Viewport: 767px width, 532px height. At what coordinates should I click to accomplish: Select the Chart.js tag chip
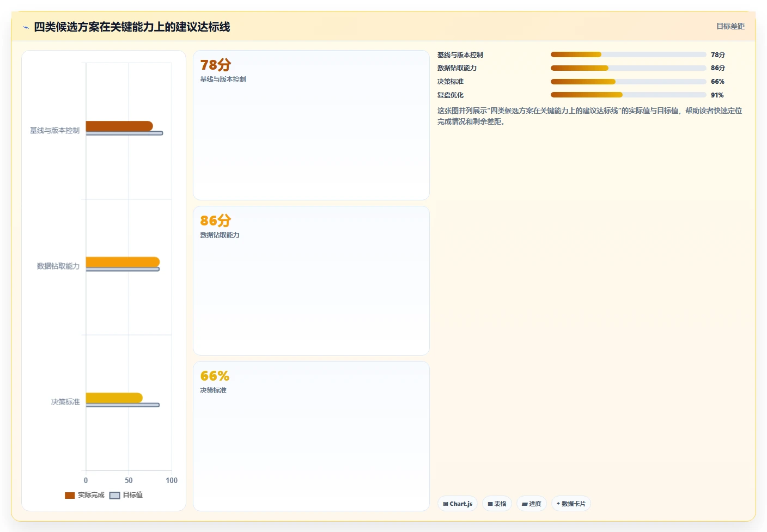tap(458, 504)
